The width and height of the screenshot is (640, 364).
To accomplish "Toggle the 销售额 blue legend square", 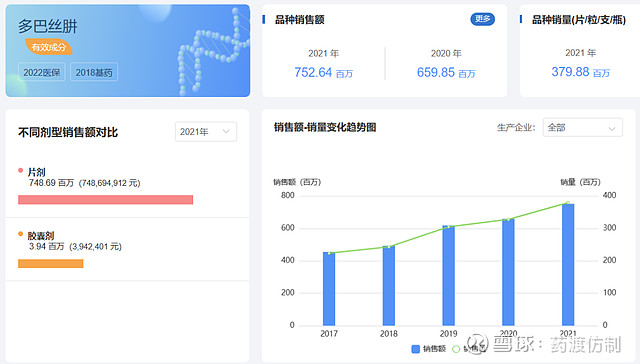I will 416,349.
